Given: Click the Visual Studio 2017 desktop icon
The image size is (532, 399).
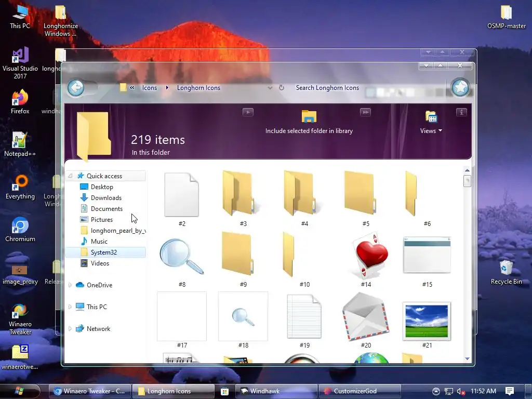Looking at the screenshot, I should coord(20,63).
